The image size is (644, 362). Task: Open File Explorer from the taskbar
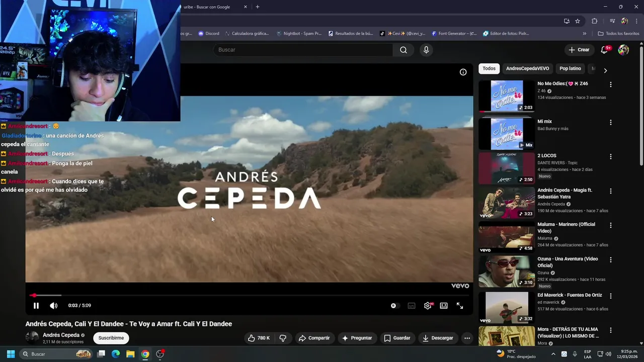tap(130, 354)
